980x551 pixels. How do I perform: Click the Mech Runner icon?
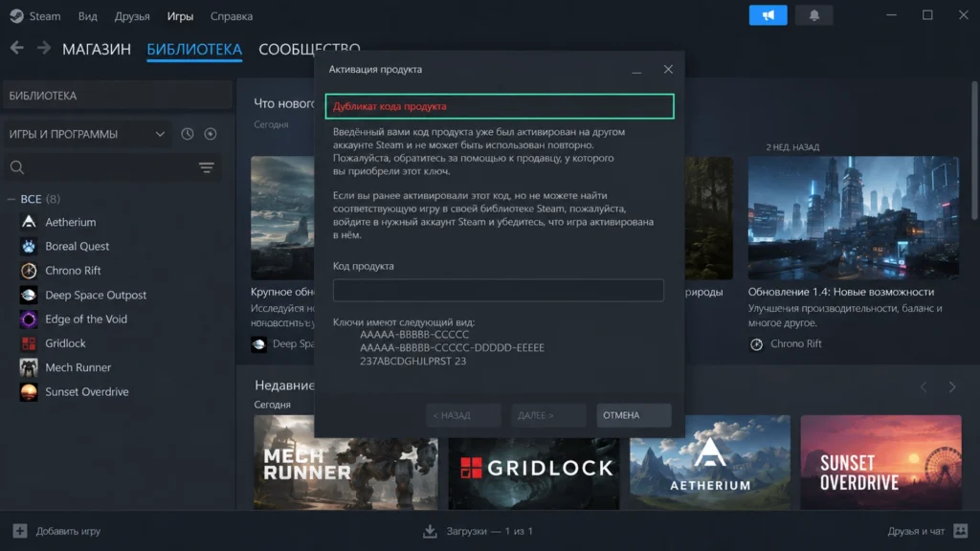click(29, 368)
